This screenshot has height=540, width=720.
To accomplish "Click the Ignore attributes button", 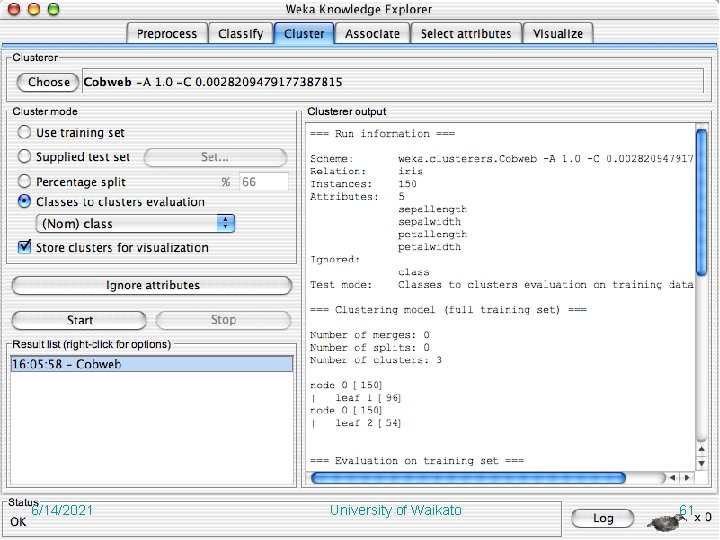I will (152, 285).
